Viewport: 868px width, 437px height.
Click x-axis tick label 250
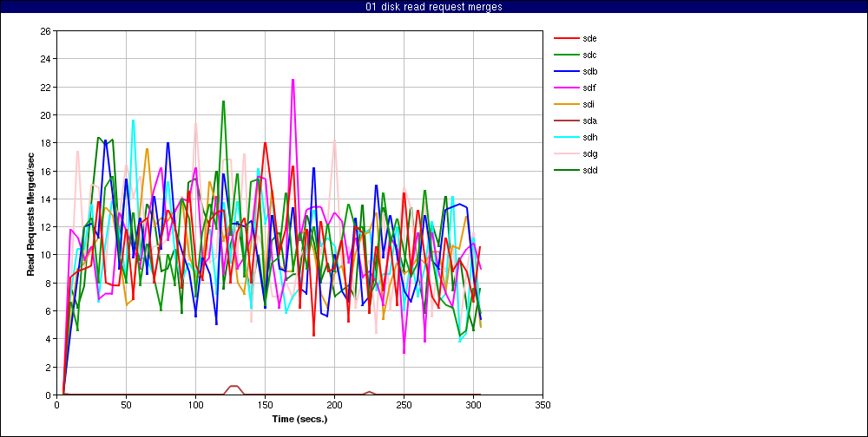(x=404, y=405)
